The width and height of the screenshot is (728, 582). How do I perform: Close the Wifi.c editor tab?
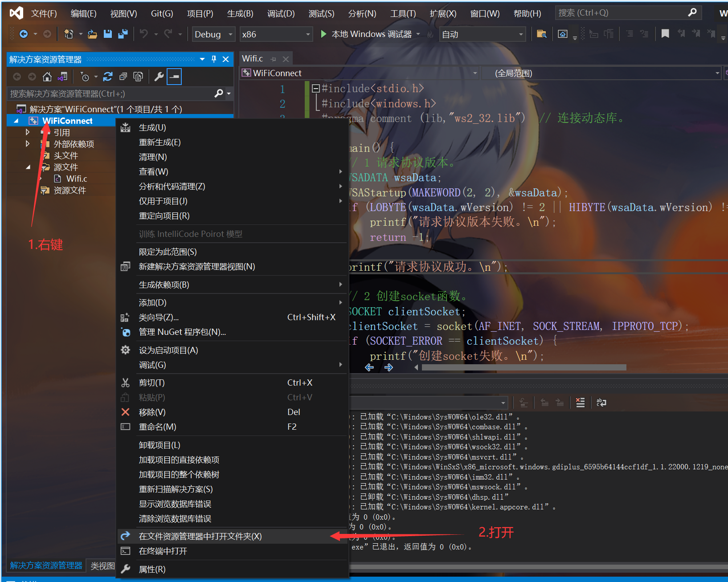click(286, 59)
